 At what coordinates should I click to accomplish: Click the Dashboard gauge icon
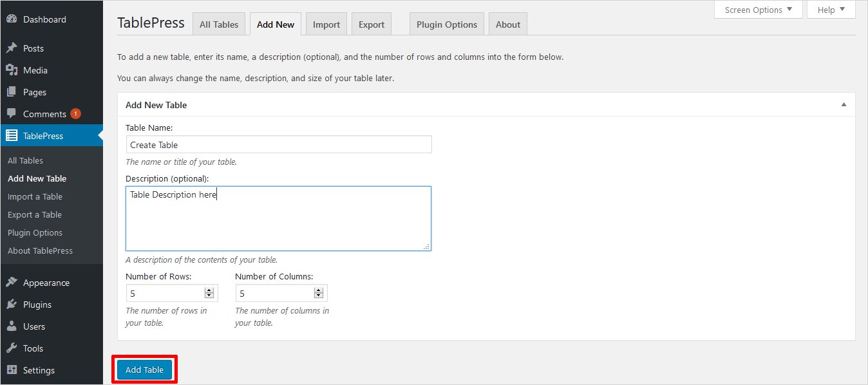click(12, 19)
